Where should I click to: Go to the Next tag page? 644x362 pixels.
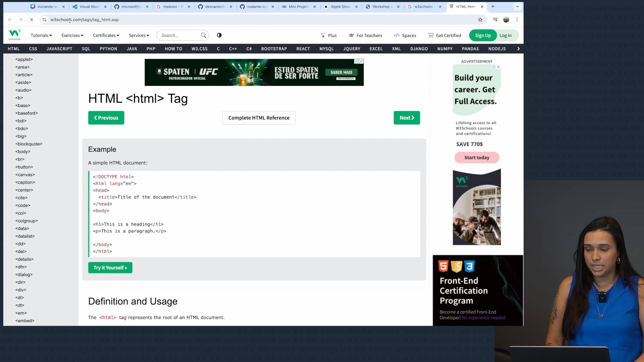[407, 118]
